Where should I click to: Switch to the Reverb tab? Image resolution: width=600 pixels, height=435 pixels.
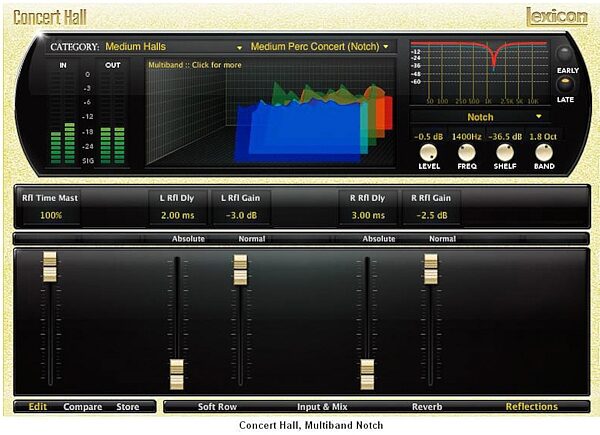[427, 406]
